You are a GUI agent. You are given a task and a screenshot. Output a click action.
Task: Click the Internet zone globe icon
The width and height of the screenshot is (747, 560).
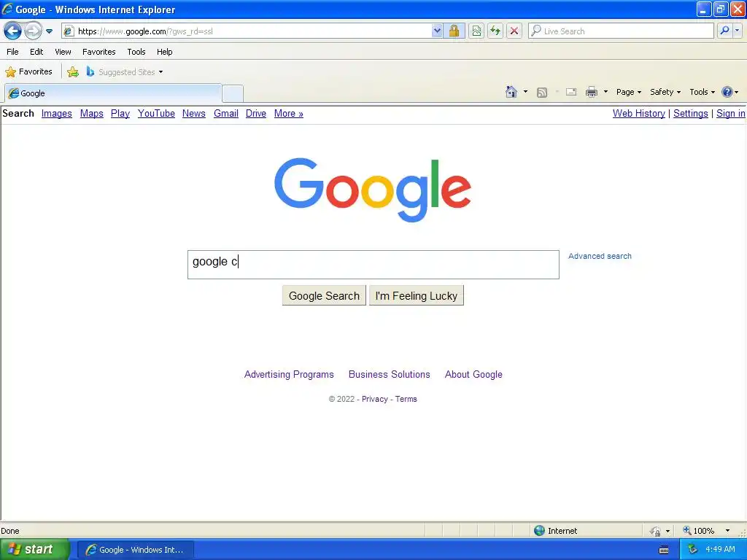pos(539,531)
